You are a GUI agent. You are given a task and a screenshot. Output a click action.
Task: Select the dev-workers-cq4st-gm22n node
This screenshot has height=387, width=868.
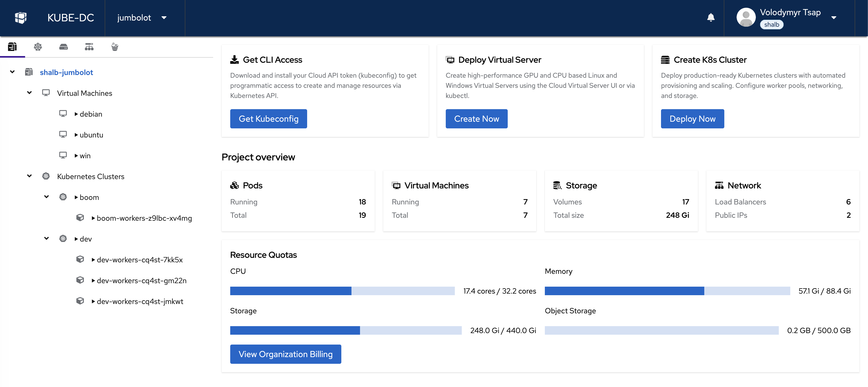coord(141,281)
